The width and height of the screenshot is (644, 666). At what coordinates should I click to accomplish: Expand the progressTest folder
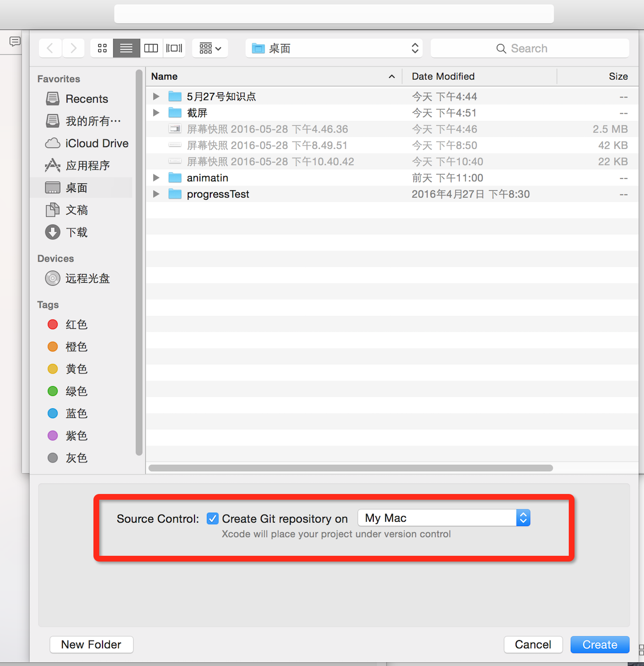(156, 194)
